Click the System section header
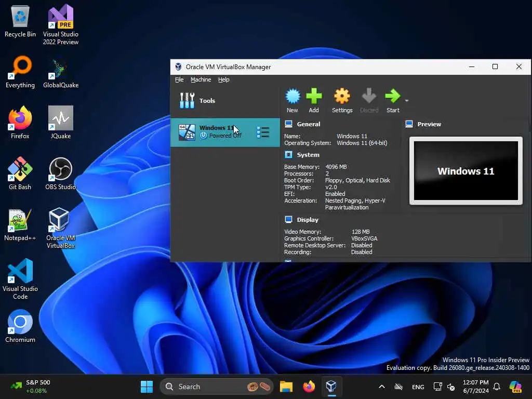The image size is (532, 399). 308,155
